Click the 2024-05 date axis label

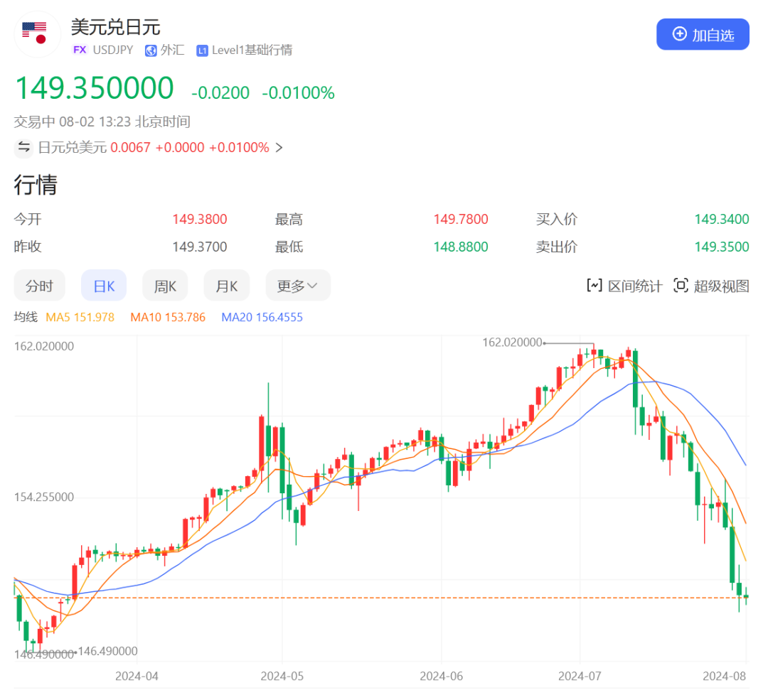click(282, 676)
